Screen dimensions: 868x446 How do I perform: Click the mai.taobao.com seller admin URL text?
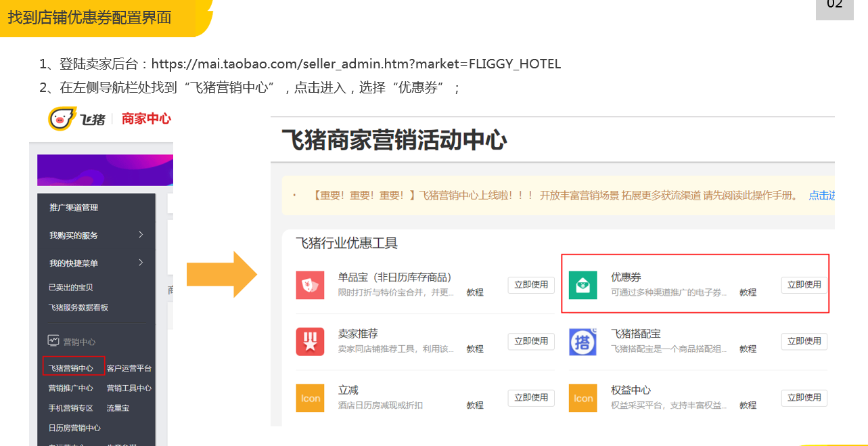[356, 64]
